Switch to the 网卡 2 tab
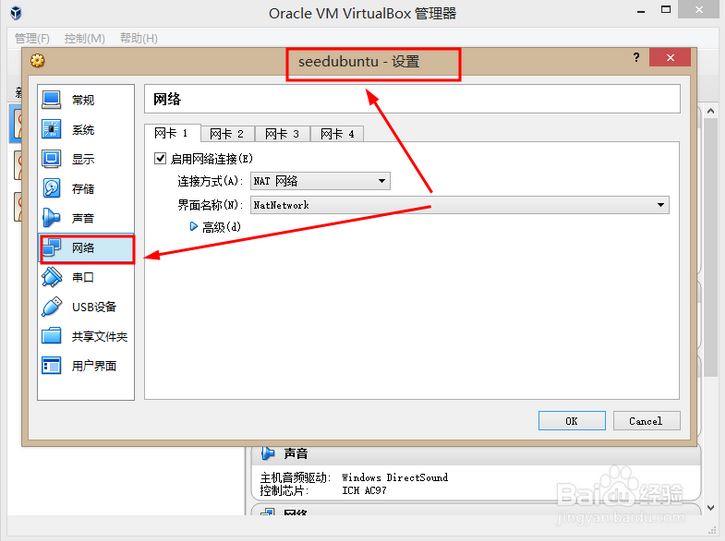 tap(227, 134)
